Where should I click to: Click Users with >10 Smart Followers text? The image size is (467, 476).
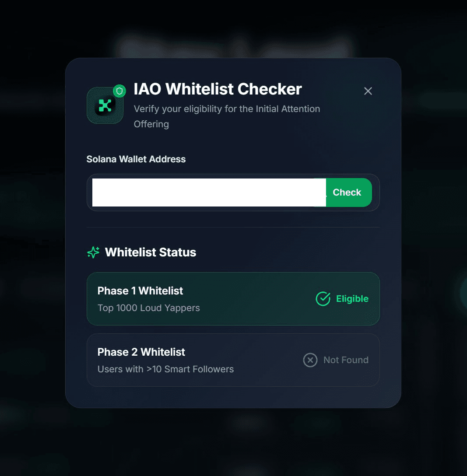point(166,369)
